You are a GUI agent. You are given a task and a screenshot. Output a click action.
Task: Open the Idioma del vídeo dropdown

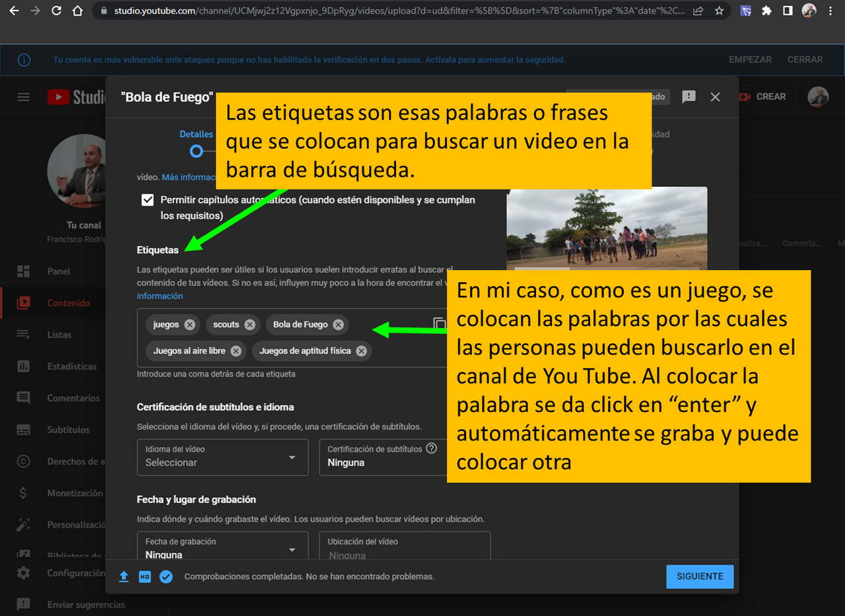point(222,457)
